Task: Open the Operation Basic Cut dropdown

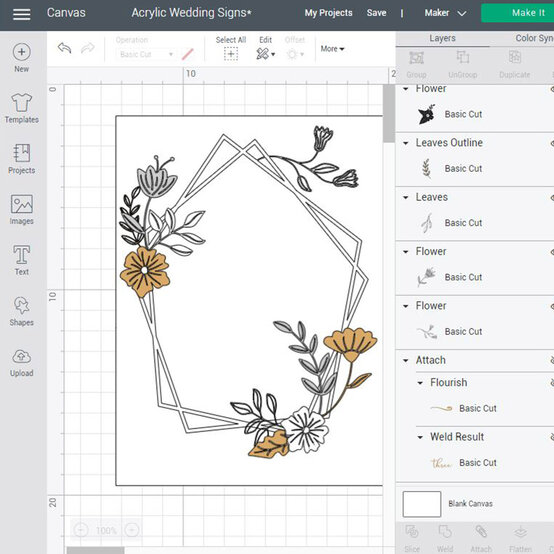Action: coord(146,54)
